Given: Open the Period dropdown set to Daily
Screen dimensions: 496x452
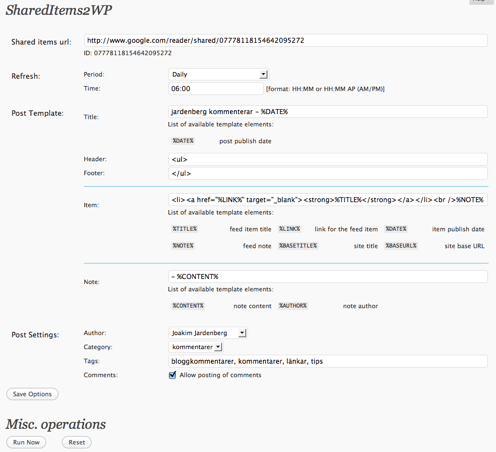Looking at the screenshot, I should [x=218, y=74].
